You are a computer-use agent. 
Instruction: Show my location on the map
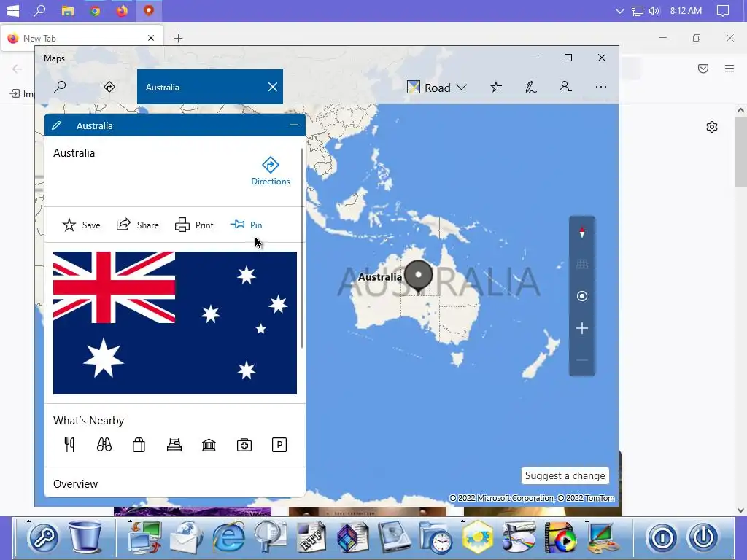click(x=581, y=296)
